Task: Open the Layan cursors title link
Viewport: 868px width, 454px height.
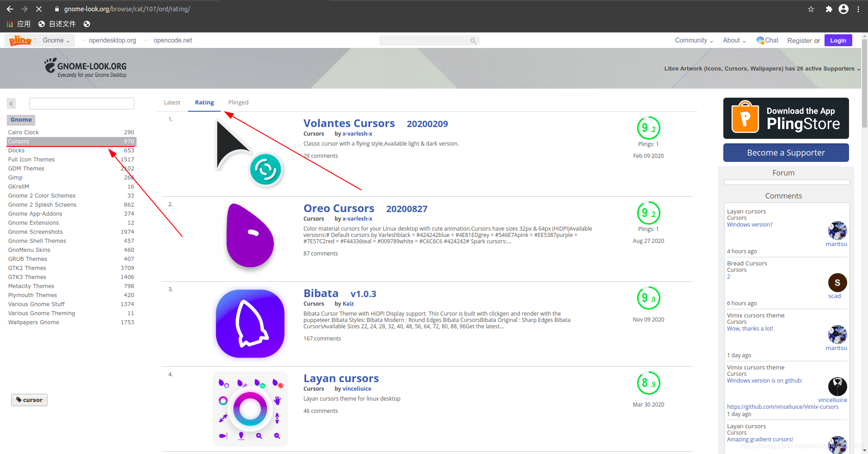Action: click(x=341, y=378)
